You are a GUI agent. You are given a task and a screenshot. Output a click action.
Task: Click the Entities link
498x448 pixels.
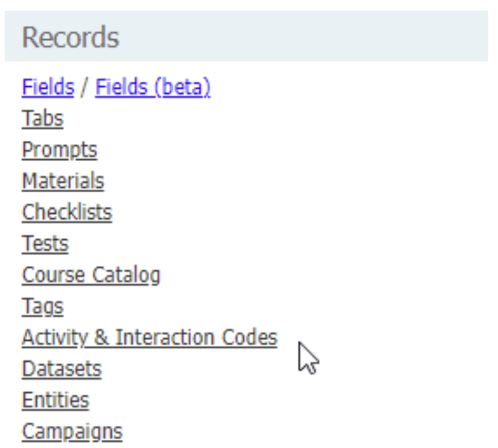click(x=56, y=401)
